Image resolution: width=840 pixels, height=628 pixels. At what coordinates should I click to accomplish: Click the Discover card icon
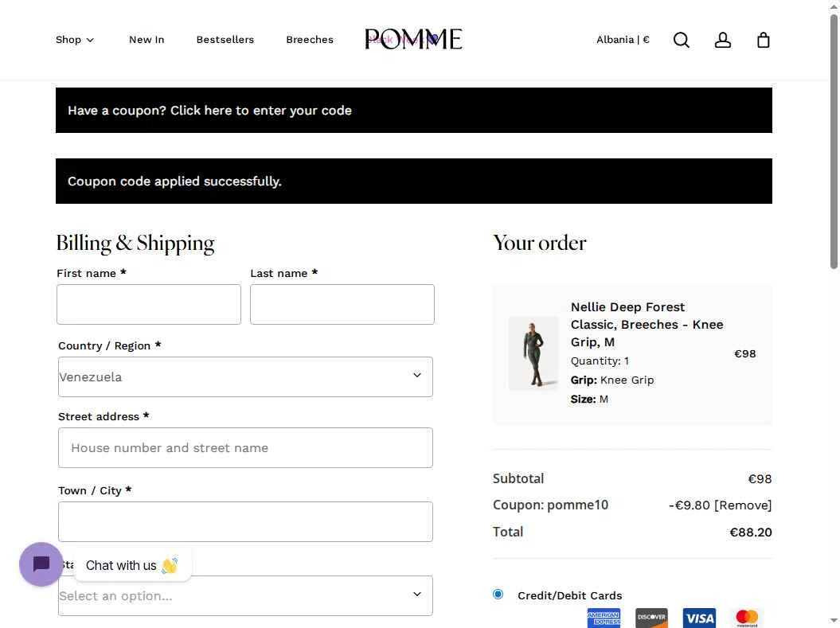pos(651,618)
